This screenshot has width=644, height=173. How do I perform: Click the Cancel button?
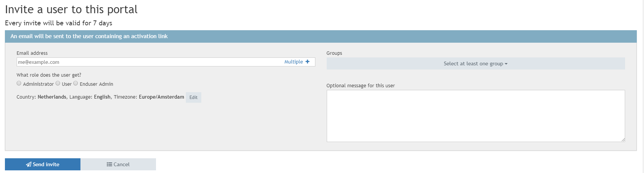click(118, 165)
